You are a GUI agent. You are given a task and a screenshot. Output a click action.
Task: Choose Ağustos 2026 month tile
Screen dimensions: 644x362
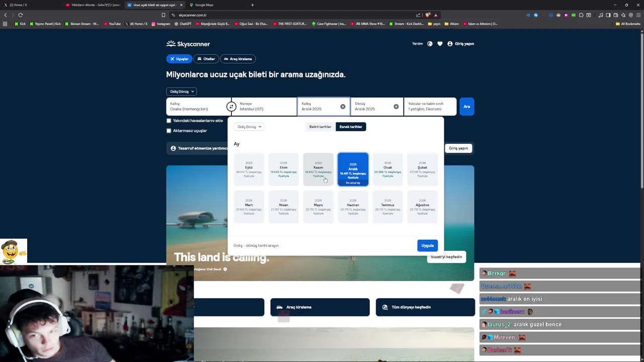(422, 207)
